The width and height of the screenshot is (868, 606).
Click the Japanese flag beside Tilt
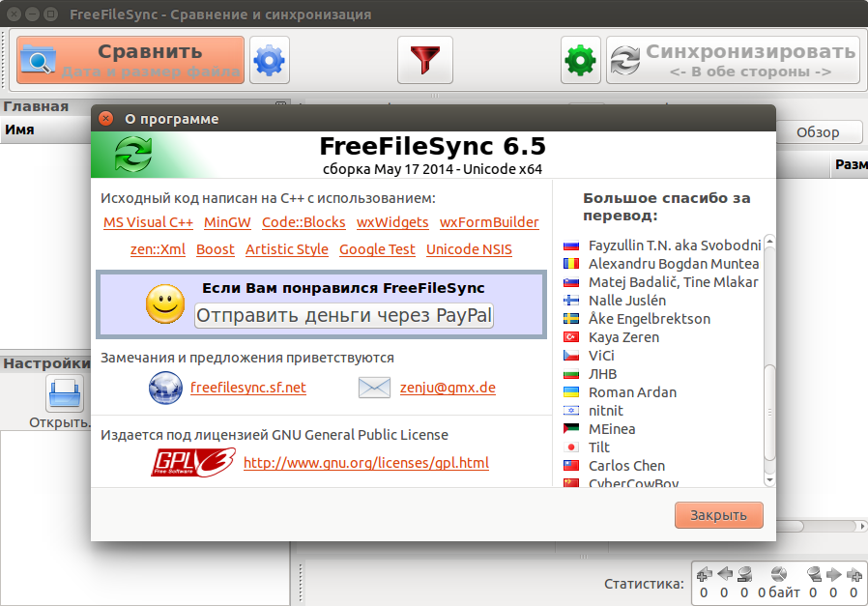coord(570,447)
